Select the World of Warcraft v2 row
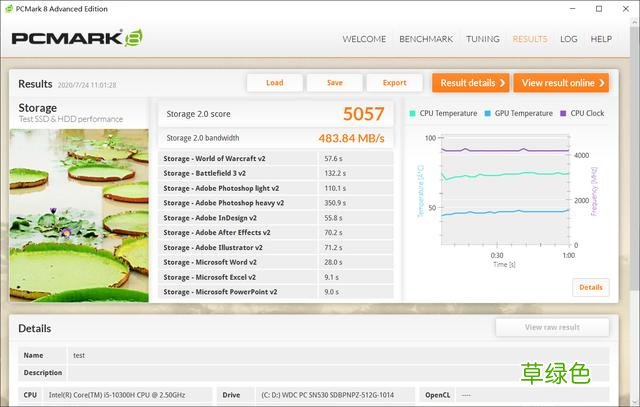 click(276, 158)
